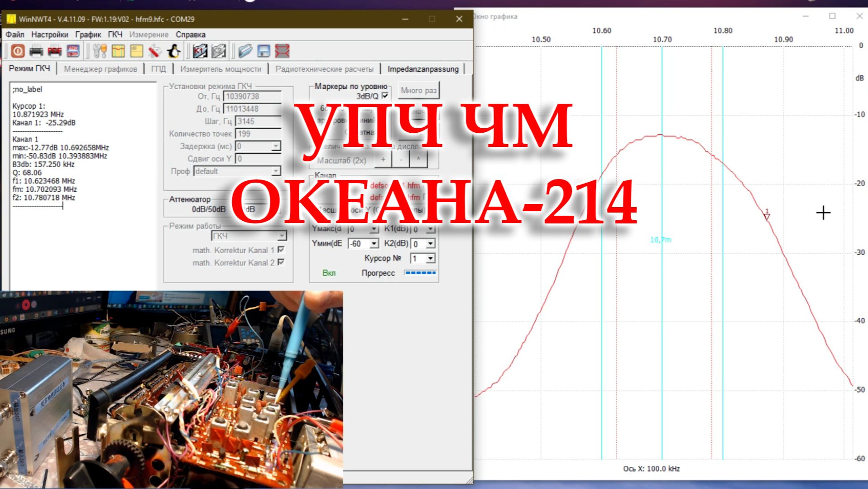868x489 pixels.
Task: Click the K2 channel calibration icon
Action: [219, 51]
